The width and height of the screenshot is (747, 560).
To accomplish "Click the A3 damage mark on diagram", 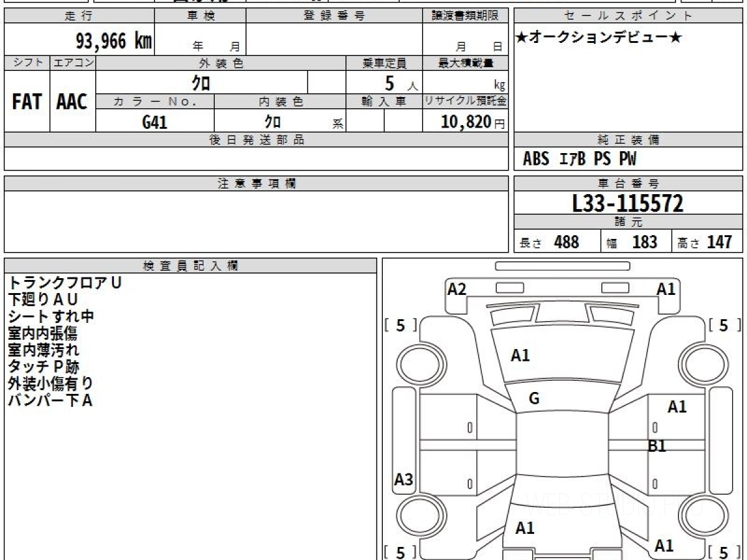I will [404, 479].
